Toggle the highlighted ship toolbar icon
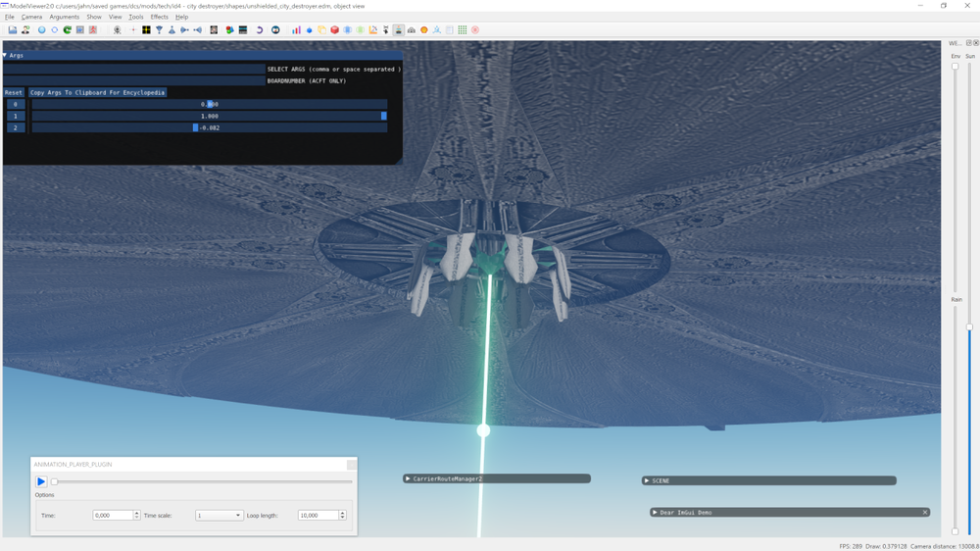Screen dimensions: 980x551 [398, 30]
